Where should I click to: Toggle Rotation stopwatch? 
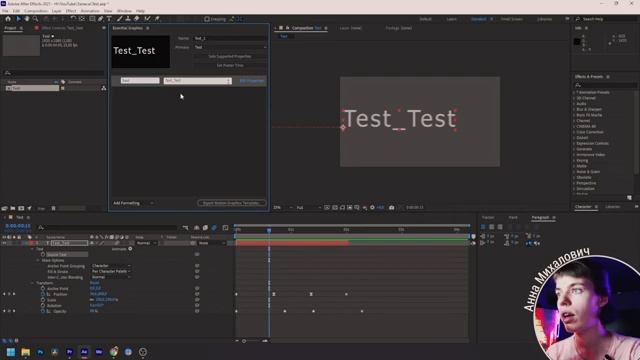tap(43, 305)
